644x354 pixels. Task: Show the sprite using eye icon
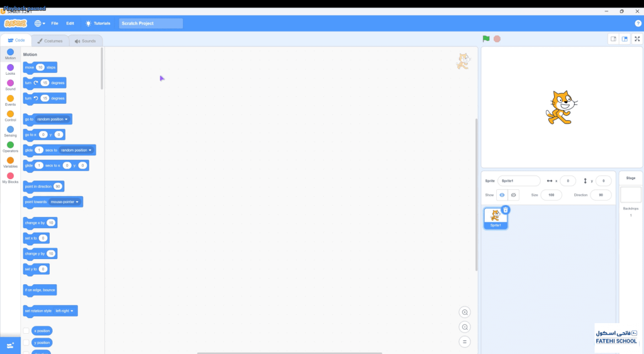pos(502,195)
